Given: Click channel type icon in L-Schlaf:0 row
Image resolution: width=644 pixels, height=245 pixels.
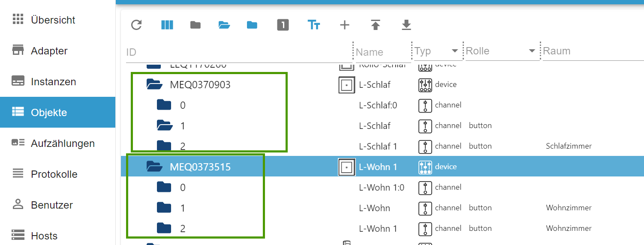Looking at the screenshot, I should (x=425, y=105).
